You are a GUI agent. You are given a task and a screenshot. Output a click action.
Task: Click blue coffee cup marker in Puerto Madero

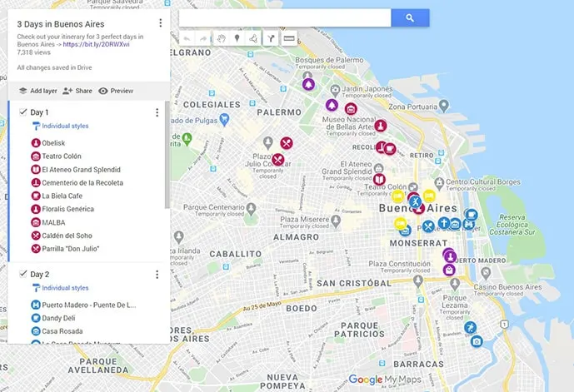point(472,214)
